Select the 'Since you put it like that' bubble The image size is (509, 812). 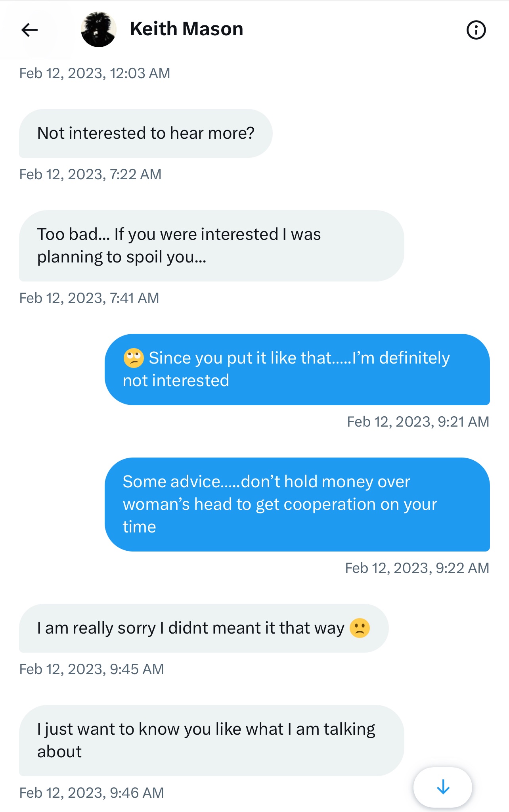click(x=297, y=370)
